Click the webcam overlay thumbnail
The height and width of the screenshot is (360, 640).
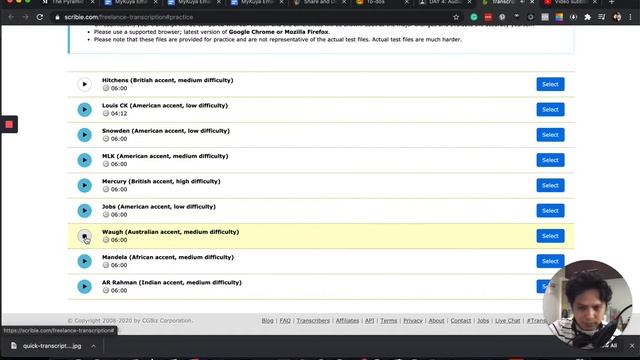point(588,305)
